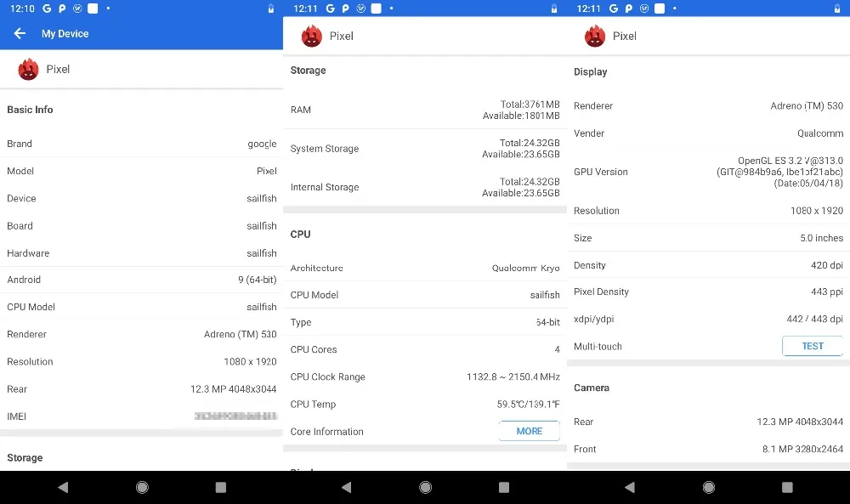Select the Size 5.0 inches row
850x504 pixels.
click(709, 238)
